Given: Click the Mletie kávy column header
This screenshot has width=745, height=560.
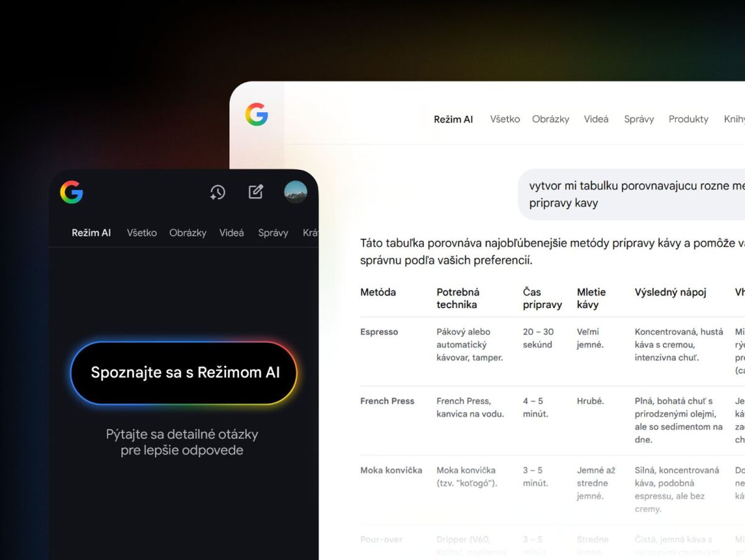Looking at the screenshot, I should pos(591,298).
